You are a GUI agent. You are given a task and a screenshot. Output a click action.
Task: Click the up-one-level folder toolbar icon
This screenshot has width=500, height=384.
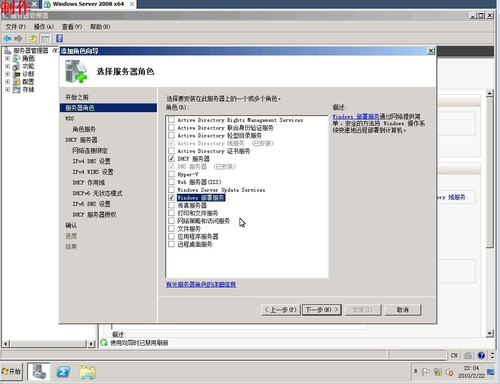pos(33,38)
